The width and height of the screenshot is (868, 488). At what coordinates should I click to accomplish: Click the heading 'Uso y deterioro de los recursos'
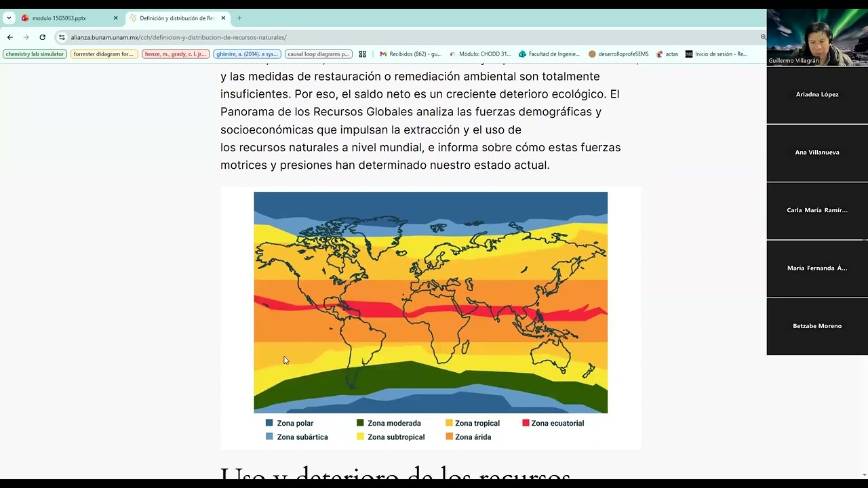[395, 474]
